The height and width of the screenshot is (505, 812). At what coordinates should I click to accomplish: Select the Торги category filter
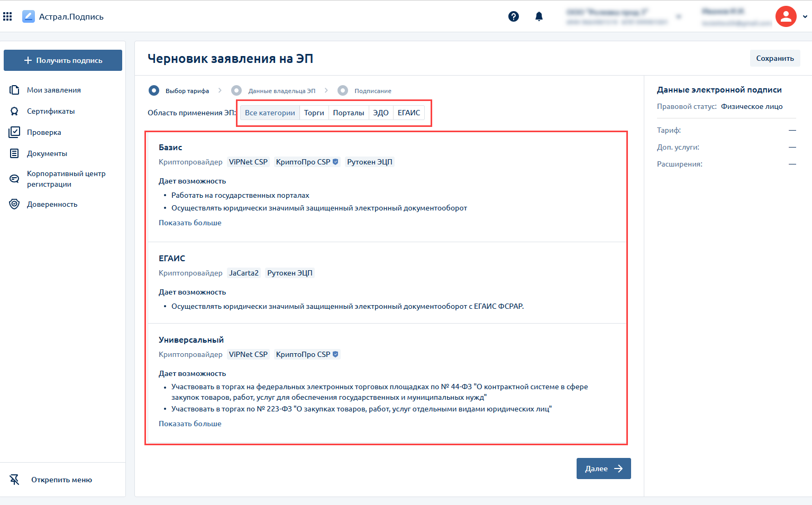[x=314, y=113]
